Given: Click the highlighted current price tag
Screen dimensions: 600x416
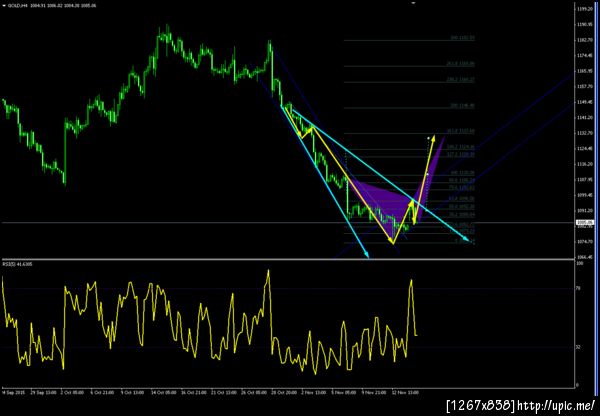Looking at the screenshot, I should pyautogui.click(x=584, y=222).
